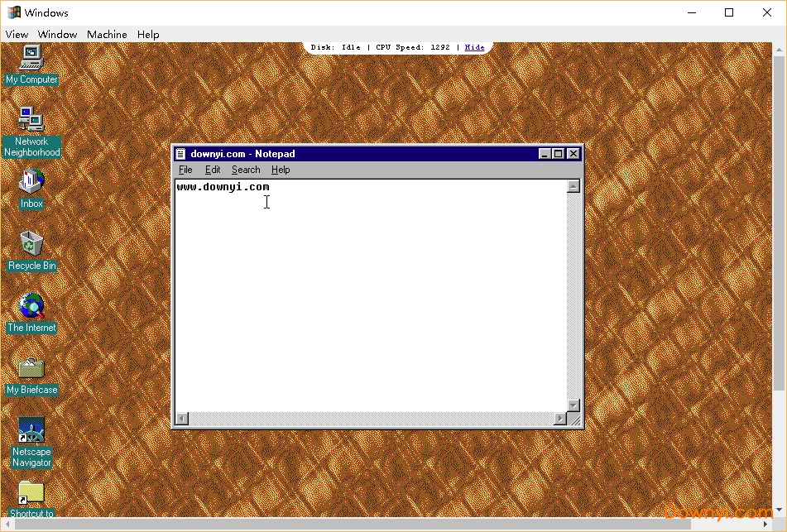Open the Machine menu
This screenshot has width=787, height=532.
point(107,34)
